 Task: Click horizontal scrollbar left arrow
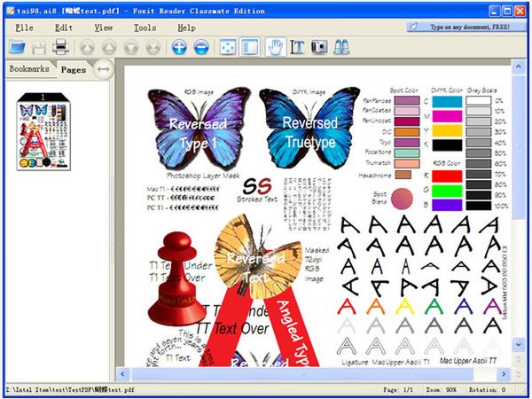pos(122,374)
